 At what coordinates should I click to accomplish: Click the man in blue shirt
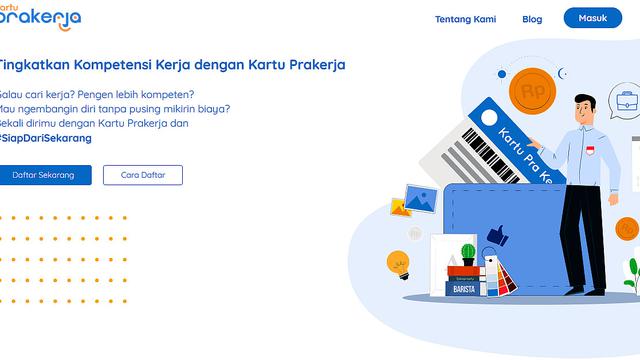click(584, 194)
